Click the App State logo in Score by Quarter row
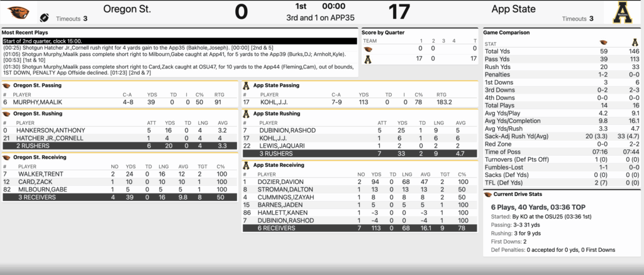Image resolution: width=644 pixels, height=275 pixels. coord(368,58)
